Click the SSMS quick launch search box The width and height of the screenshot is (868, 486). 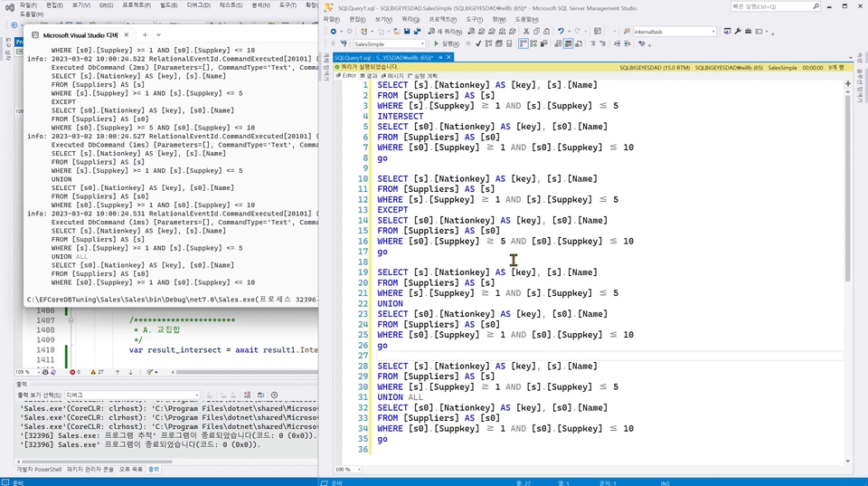pos(775,6)
